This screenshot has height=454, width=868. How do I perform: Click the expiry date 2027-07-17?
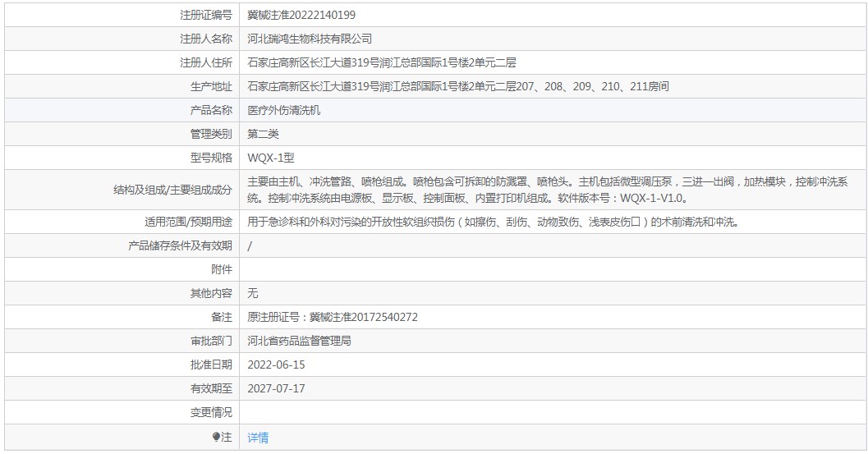276,388
